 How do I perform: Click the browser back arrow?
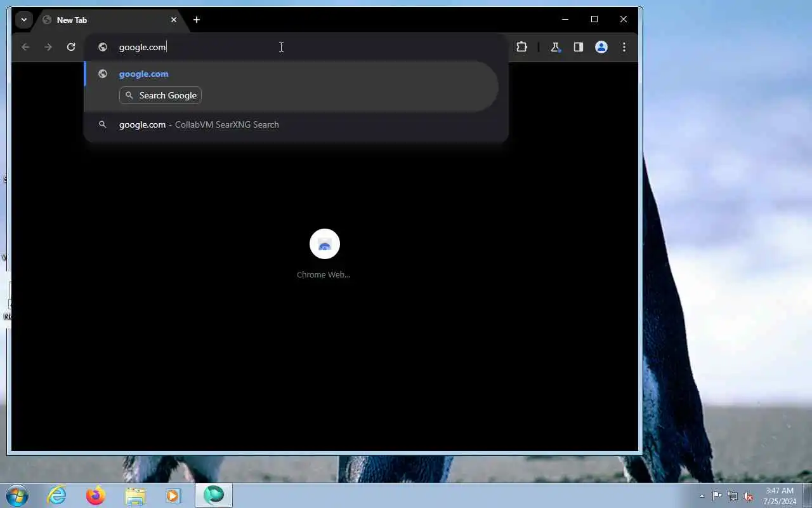(25, 47)
